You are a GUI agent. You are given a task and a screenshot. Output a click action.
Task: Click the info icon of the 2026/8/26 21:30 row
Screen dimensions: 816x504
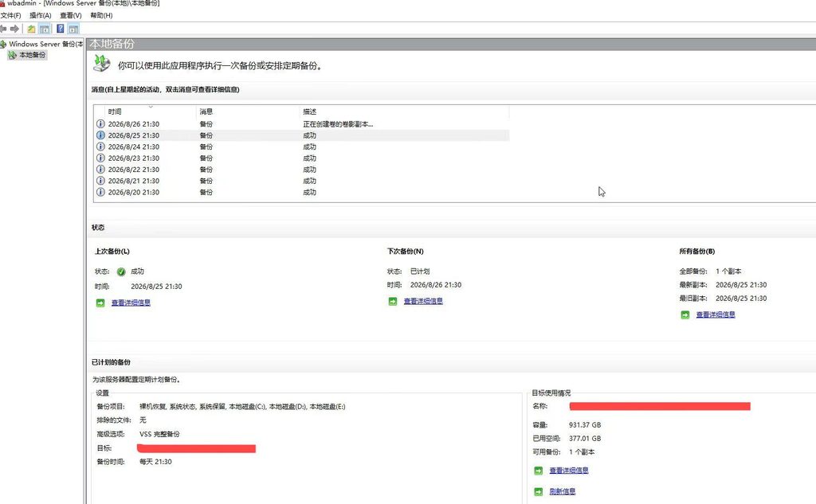coord(100,123)
